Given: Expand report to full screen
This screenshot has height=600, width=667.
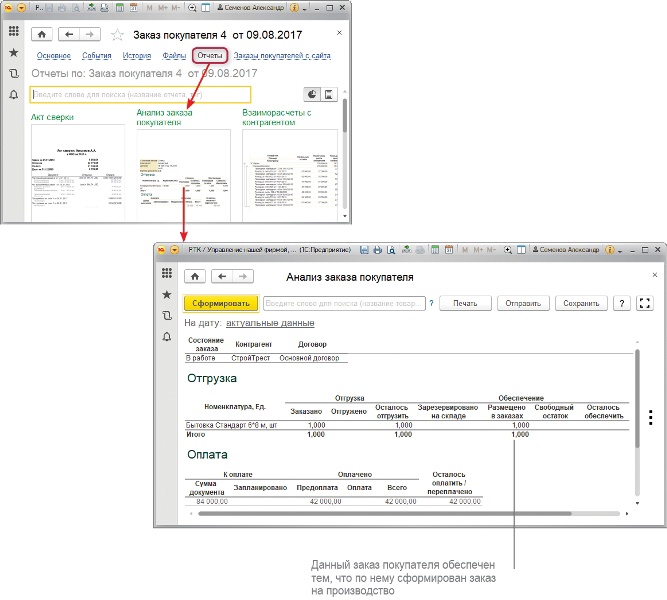Looking at the screenshot, I should click(x=644, y=303).
